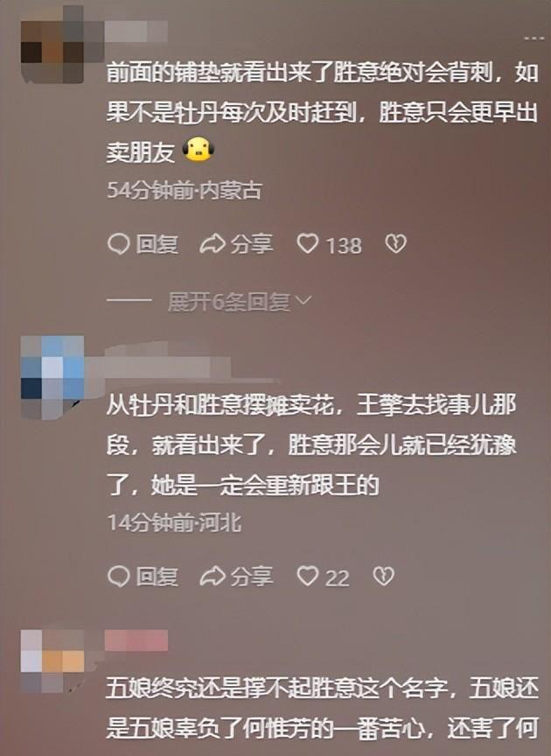Open the first commenter's pixelated avatar
551x756 pixels.
(x=52, y=44)
